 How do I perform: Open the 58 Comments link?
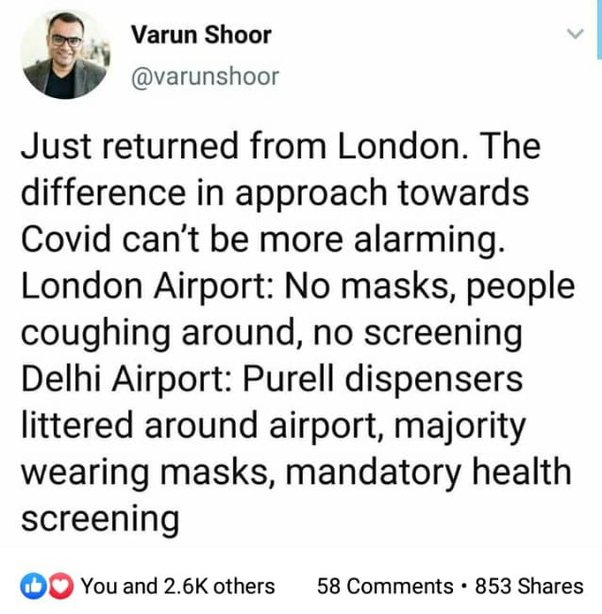[x=385, y=586]
